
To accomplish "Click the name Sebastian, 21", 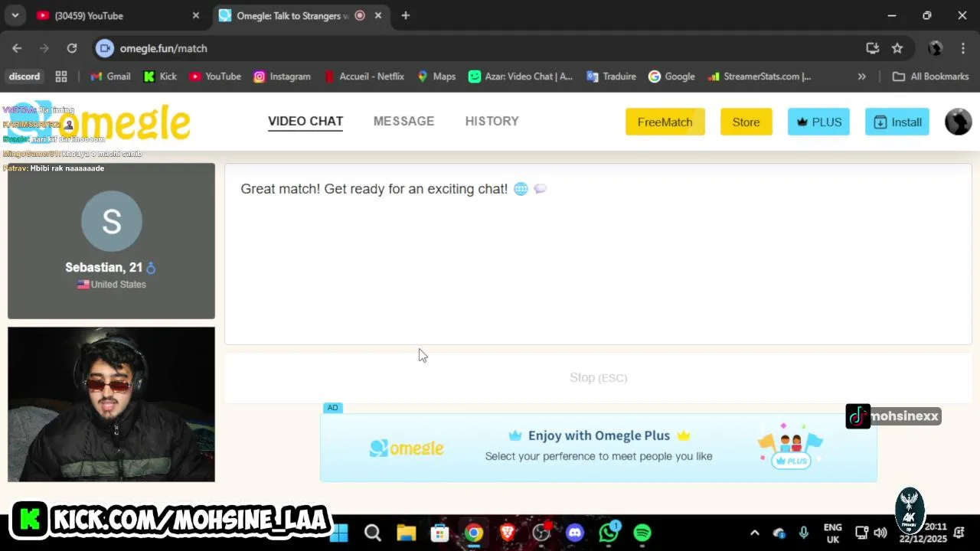I will (x=103, y=267).
